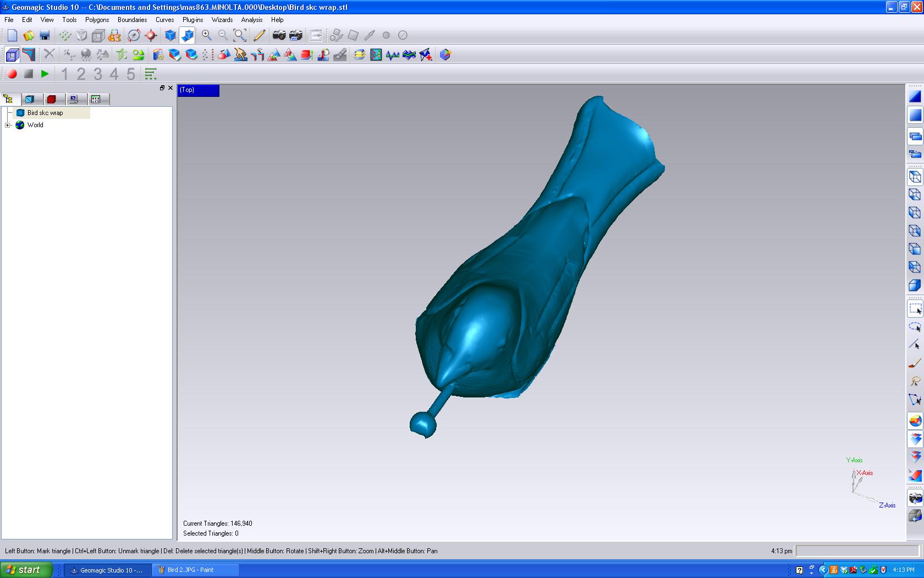Switch to the blue cube panel tab
Image resolution: width=924 pixels, height=578 pixels.
click(x=30, y=99)
